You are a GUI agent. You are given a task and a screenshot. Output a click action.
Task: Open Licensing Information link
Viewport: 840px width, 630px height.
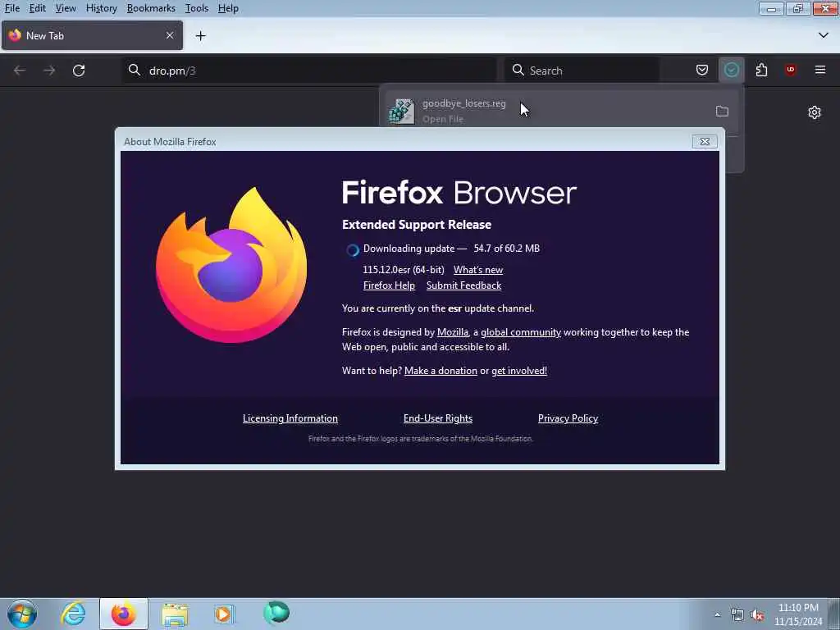point(290,418)
